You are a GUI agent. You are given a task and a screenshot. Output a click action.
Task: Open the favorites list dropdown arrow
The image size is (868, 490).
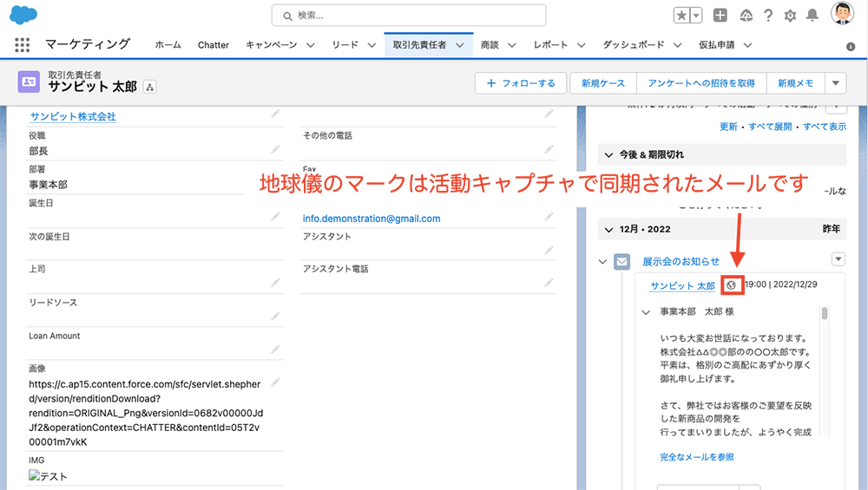coord(696,16)
